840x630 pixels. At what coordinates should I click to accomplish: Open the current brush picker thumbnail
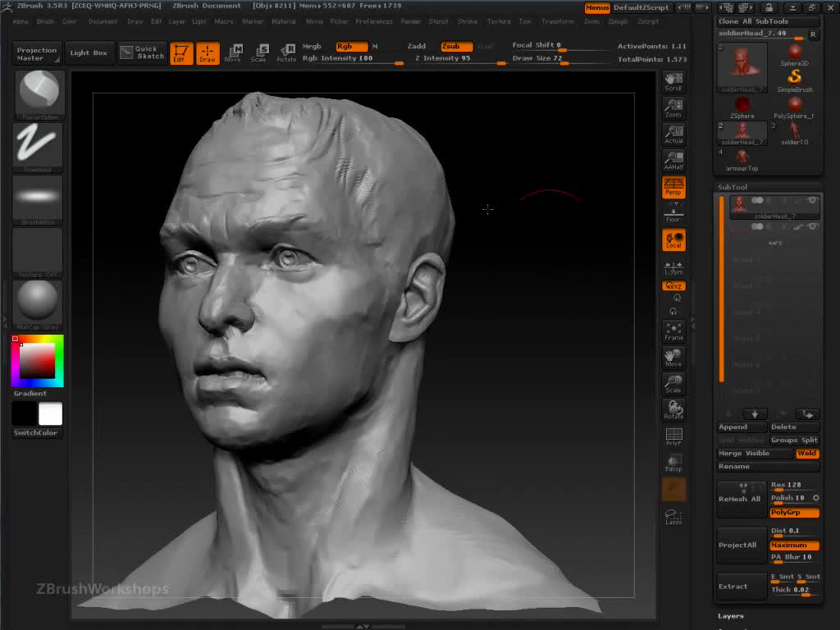(x=39, y=94)
